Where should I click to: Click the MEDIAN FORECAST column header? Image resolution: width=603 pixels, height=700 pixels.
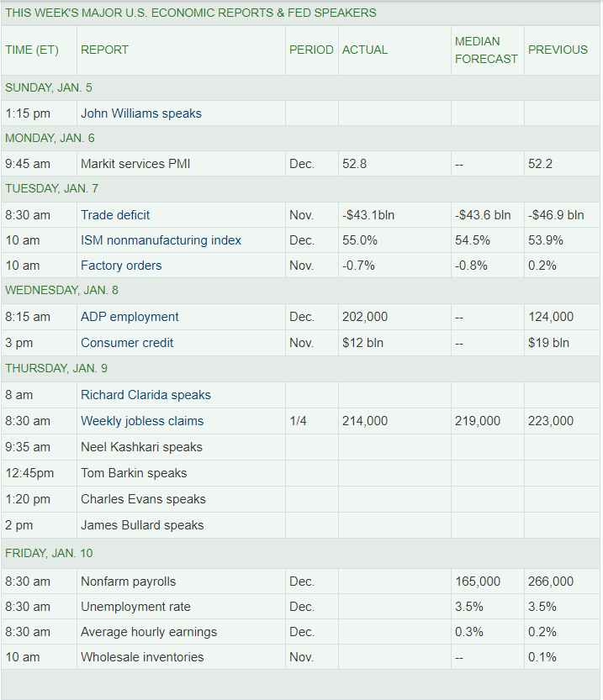[x=486, y=50]
